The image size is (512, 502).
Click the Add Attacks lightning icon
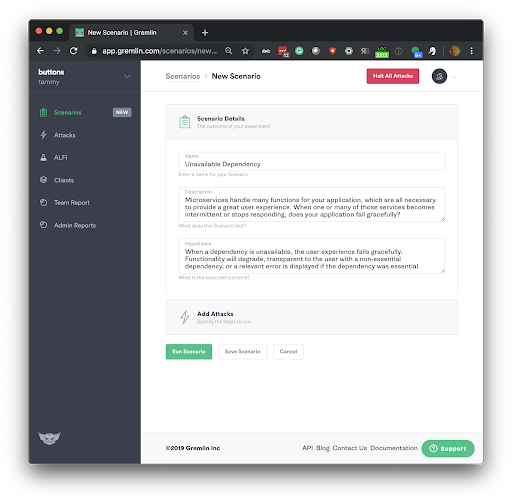185,317
